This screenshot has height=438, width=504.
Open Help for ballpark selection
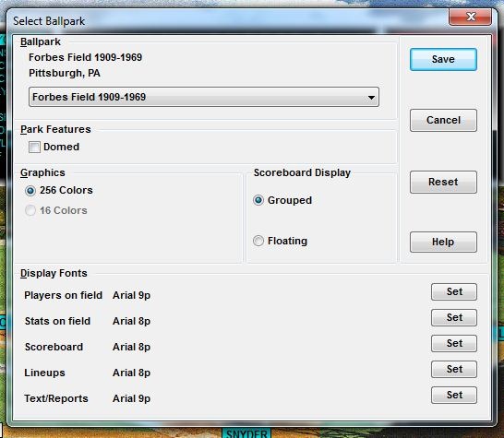pos(443,242)
